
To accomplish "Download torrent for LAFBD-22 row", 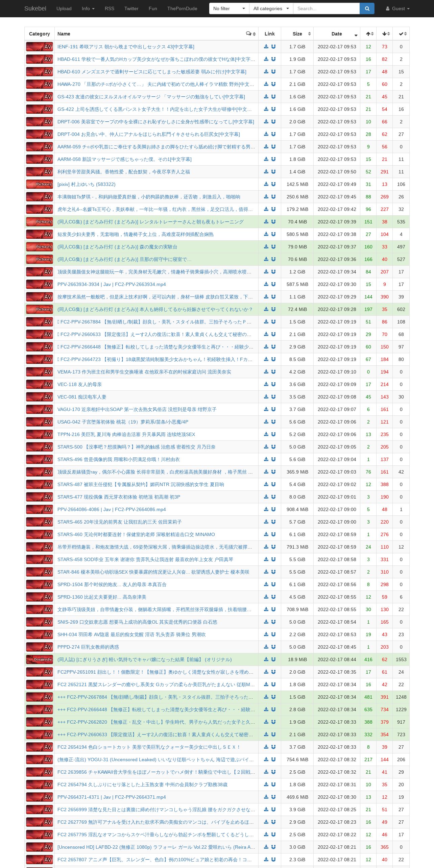I will 266,847.
